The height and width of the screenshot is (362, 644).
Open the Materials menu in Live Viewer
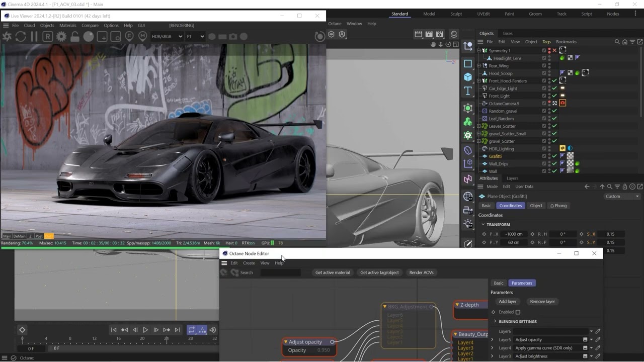(x=68, y=25)
